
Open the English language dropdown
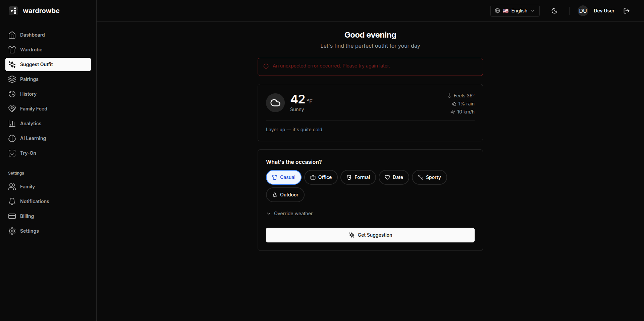[x=515, y=11]
